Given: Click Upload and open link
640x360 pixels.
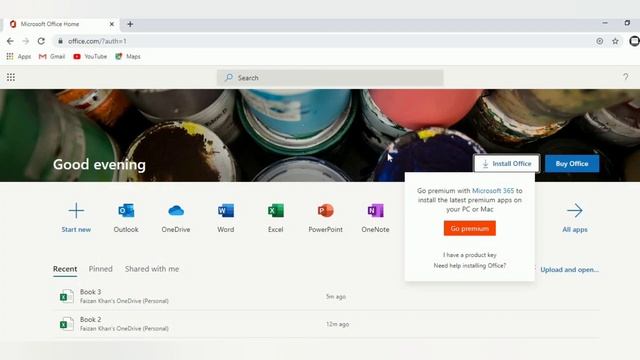Looking at the screenshot, I should coord(569,269).
